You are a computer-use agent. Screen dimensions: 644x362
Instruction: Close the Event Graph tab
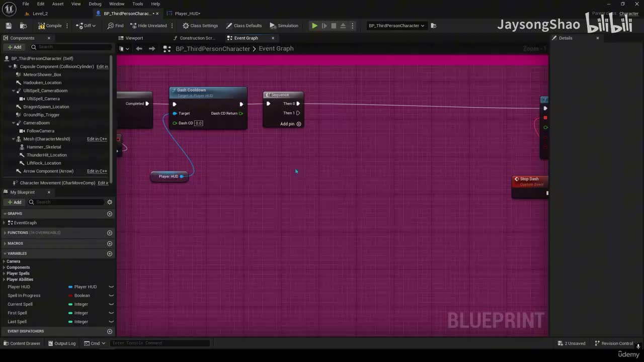(x=273, y=38)
